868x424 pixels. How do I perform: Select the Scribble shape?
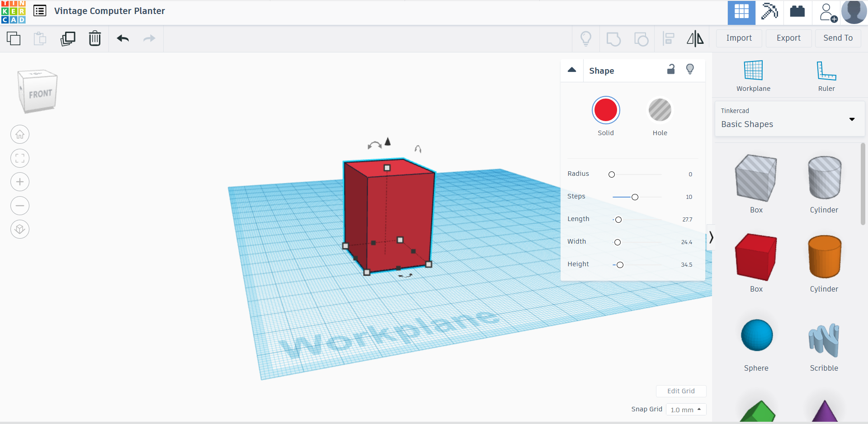coord(824,340)
